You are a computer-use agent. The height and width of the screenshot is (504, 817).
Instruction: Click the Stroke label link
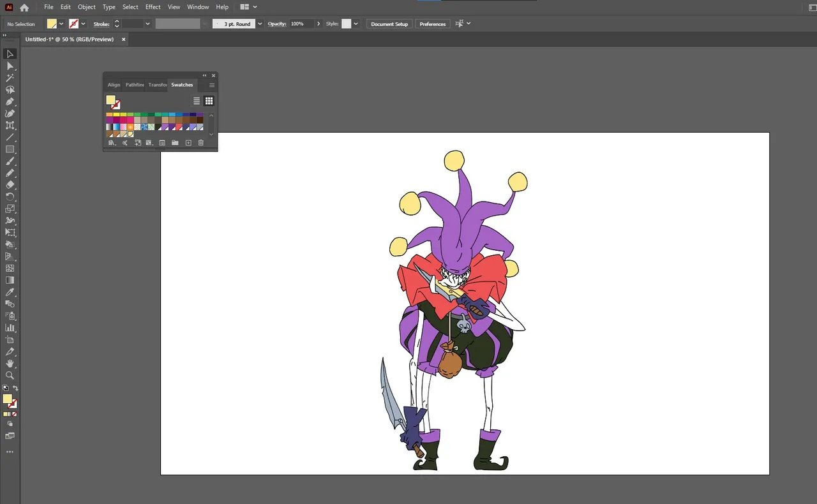101,24
